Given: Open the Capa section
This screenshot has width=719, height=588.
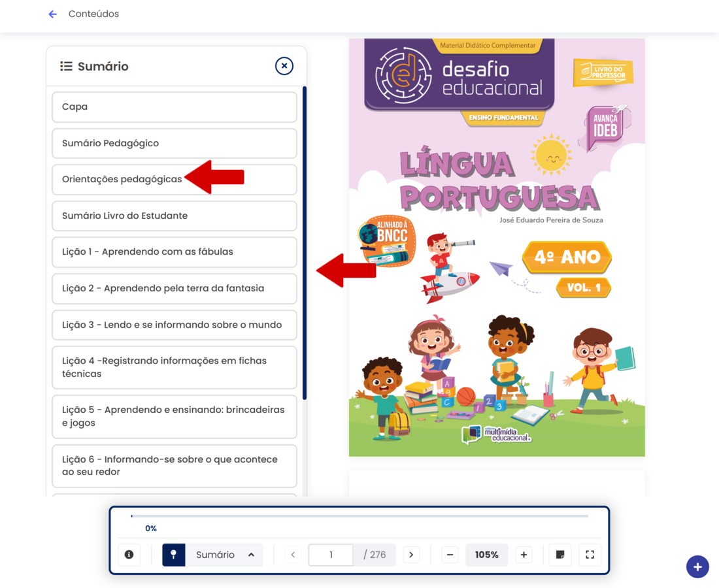Looking at the screenshot, I should (x=174, y=106).
